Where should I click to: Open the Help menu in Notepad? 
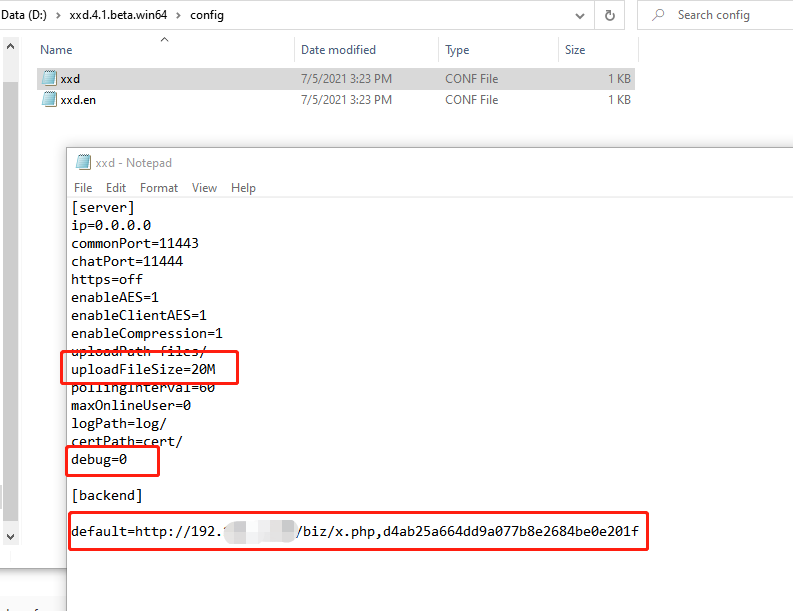243,188
